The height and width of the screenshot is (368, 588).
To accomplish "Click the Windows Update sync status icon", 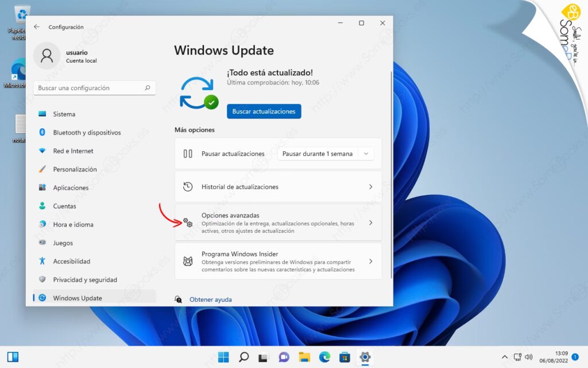I will tap(198, 93).
